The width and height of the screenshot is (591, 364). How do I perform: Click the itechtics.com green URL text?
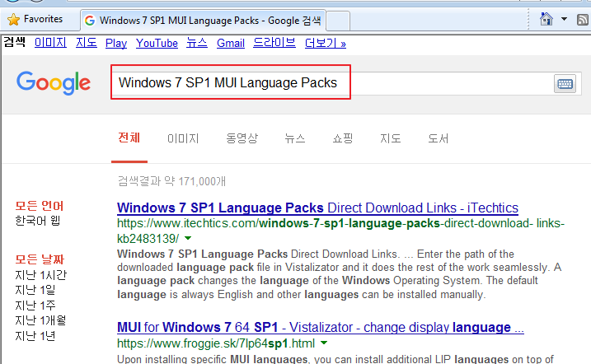[340, 231]
